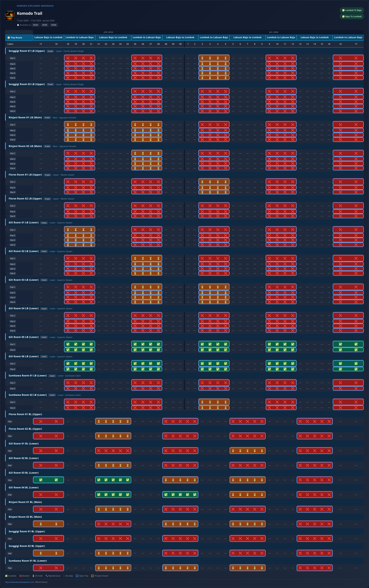Expand Senggigi Room 02 LB (Upper) cabin group
Viewport: 369px width, 588px height.
(x=184, y=84)
